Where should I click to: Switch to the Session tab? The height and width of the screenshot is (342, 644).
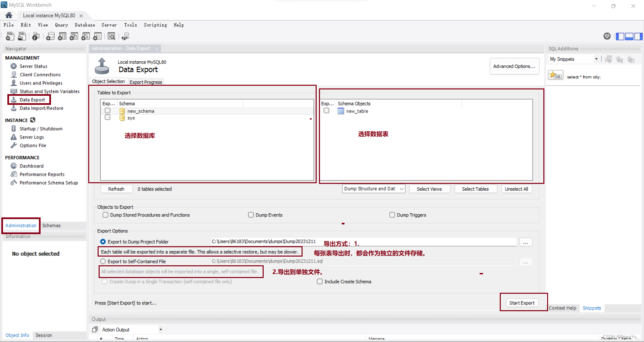point(44,335)
